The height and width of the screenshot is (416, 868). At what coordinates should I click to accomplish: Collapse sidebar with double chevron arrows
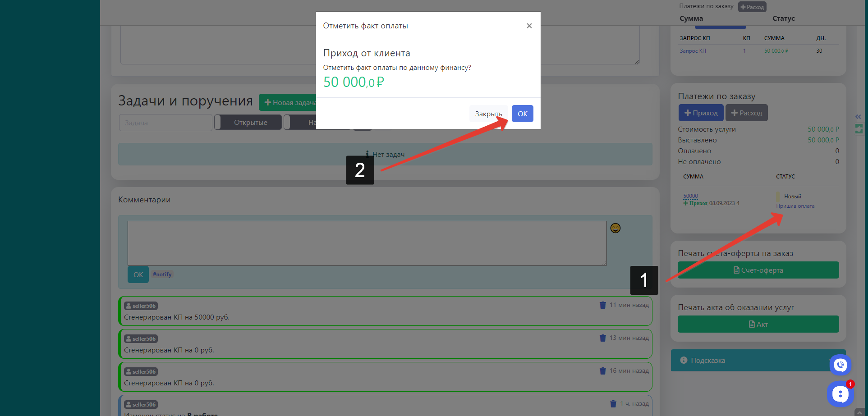(858, 117)
